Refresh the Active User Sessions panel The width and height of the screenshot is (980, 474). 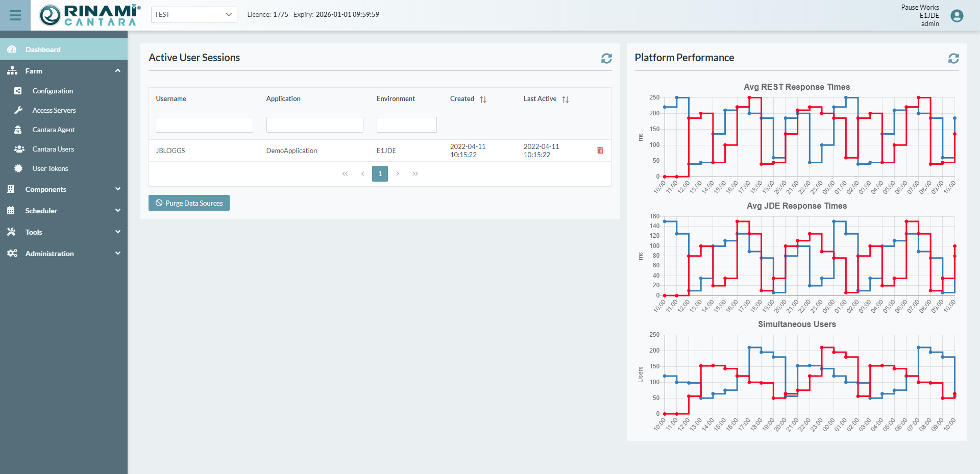pyautogui.click(x=606, y=59)
